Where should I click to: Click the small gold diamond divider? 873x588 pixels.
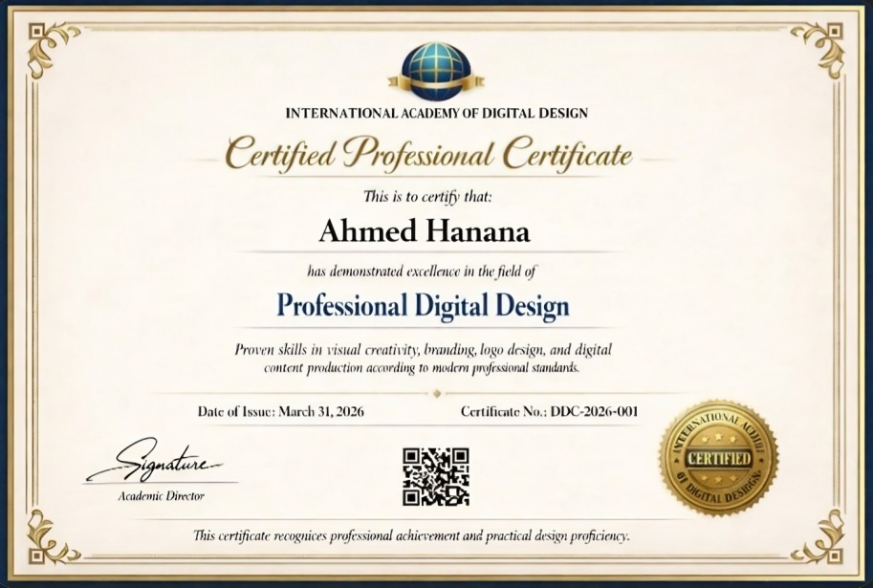[x=436, y=392]
